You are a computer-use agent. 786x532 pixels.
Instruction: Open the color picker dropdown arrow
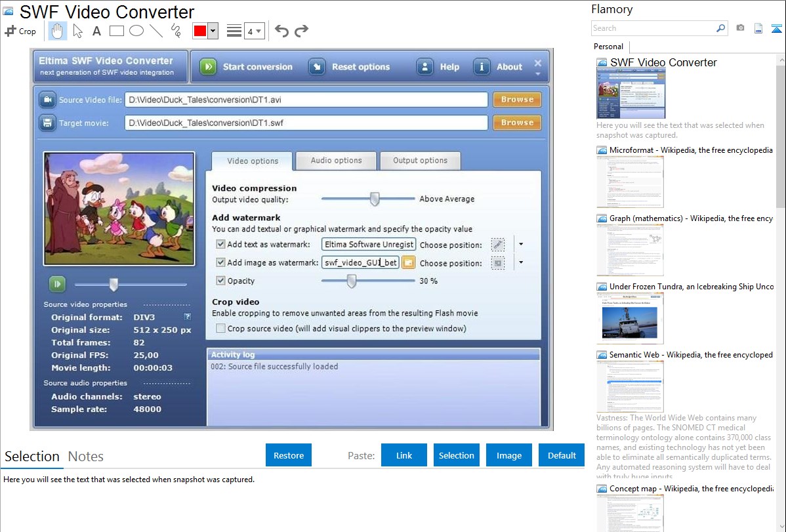pyautogui.click(x=213, y=31)
